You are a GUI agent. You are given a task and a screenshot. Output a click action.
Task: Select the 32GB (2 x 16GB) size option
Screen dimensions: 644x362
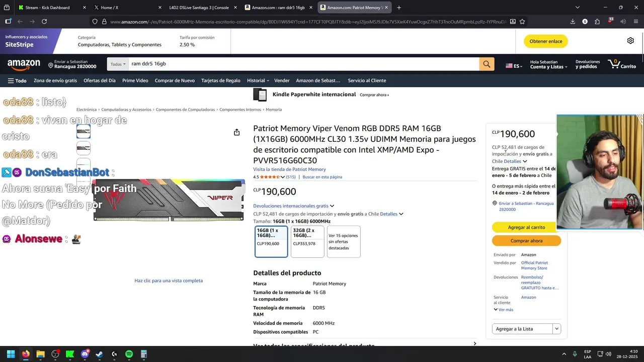pos(307,241)
